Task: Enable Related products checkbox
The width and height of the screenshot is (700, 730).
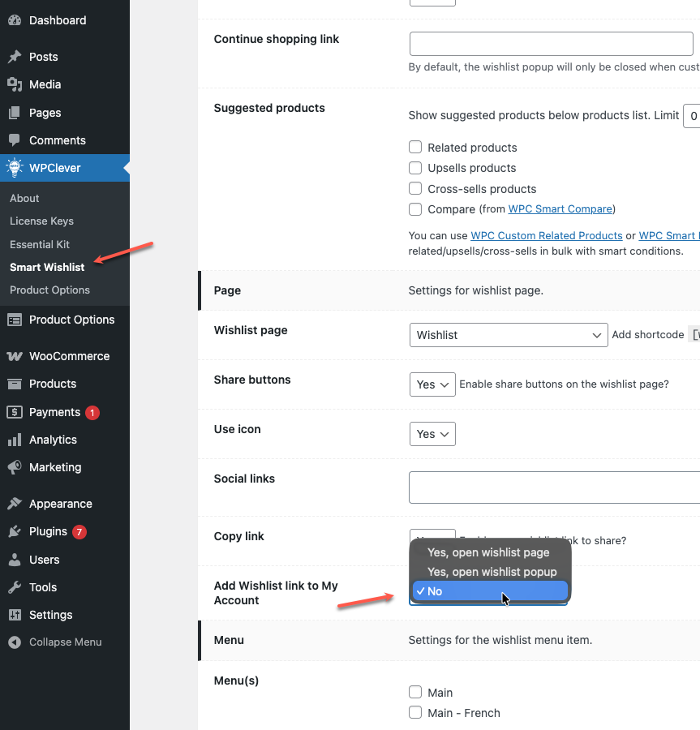Action: coord(415,147)
